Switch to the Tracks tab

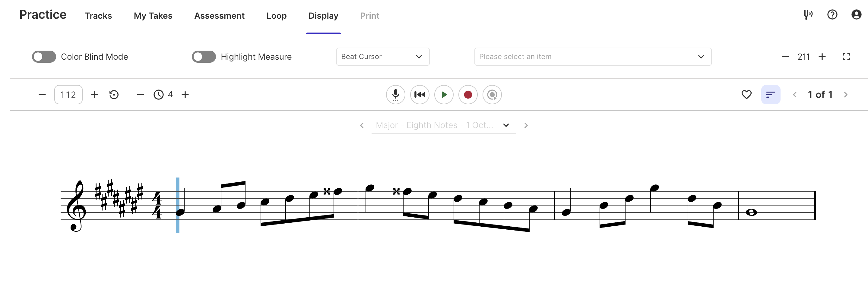click(x=98, y=16)
